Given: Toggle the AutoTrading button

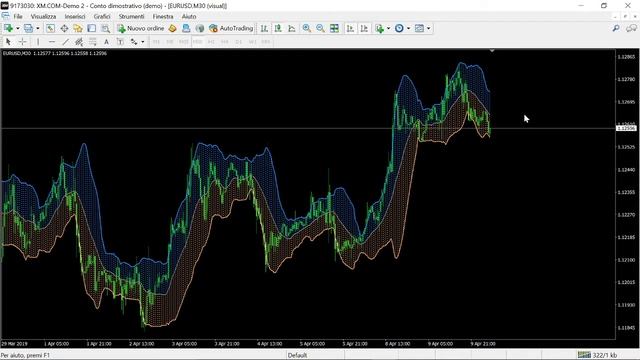Looking at the screenshot, I should (231, 28).
